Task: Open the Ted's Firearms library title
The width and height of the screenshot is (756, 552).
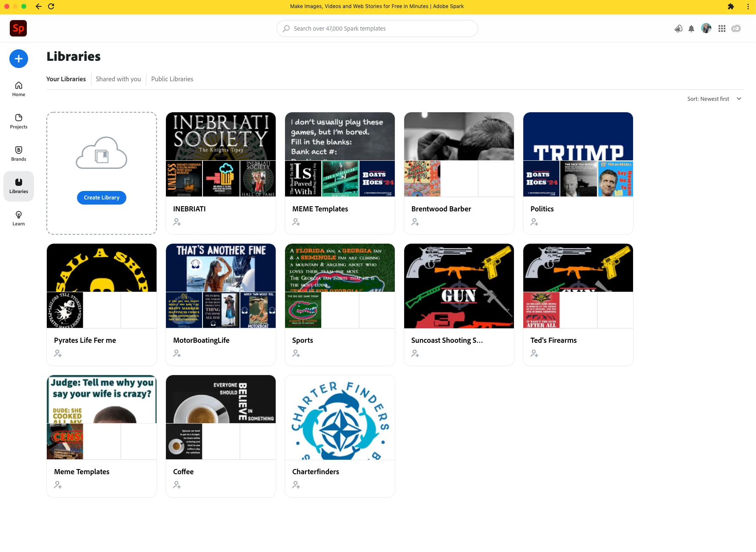Action: (x=553, y=340)
